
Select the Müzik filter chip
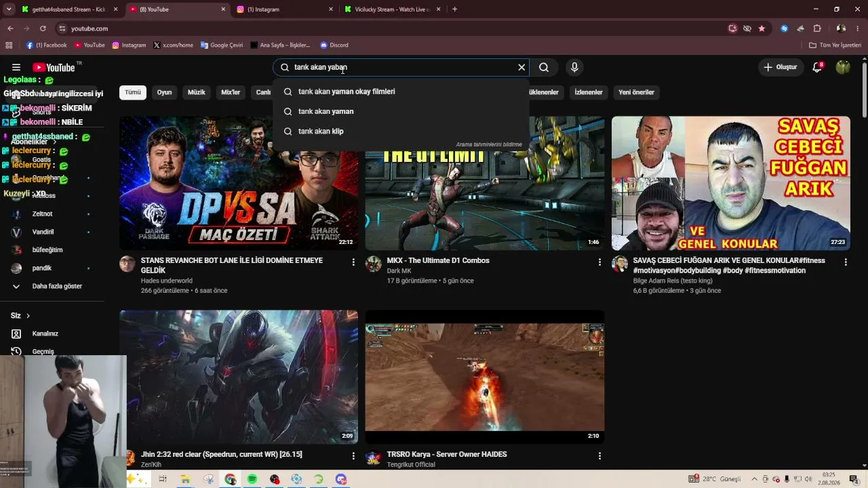pos(197,92)
